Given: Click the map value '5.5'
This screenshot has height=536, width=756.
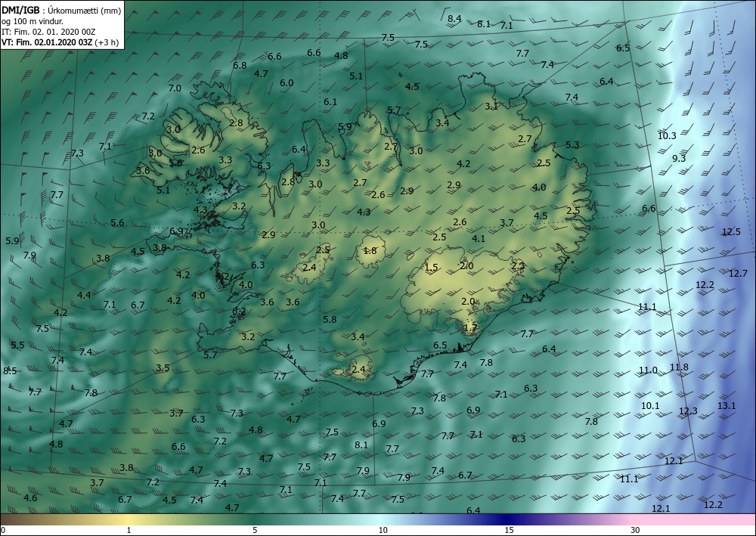Looking at the screenshot, I should click(x=17, y=345).
